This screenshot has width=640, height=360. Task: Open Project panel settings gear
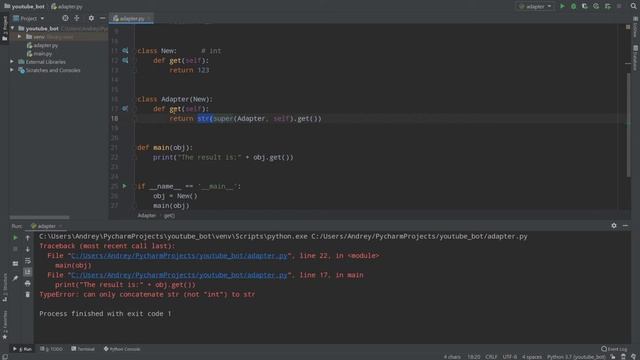click(x=91, y=18)
